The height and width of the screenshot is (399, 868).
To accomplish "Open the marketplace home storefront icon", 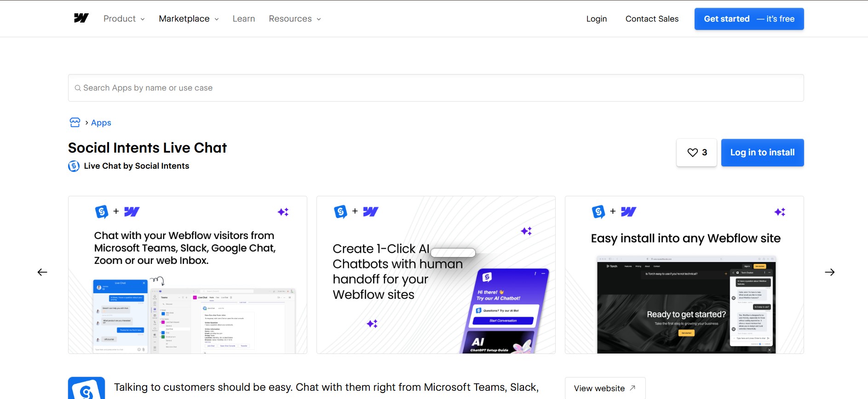I will (75, 122).
